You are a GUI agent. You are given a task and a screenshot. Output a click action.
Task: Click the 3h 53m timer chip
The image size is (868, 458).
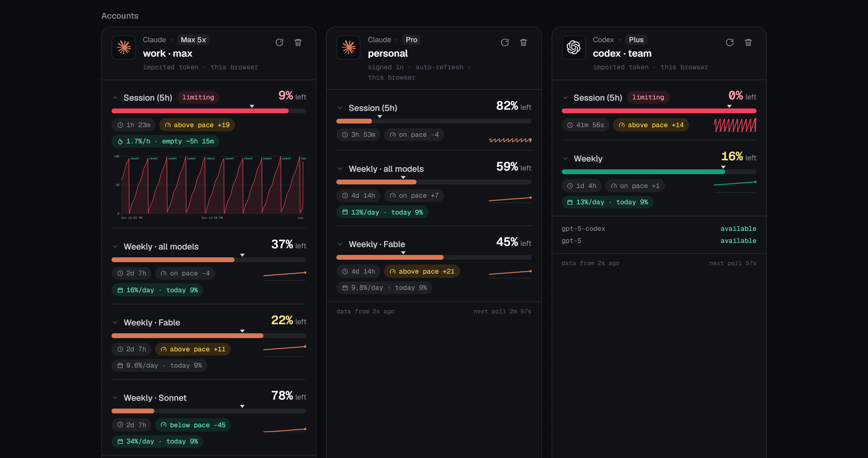(358, 135)
